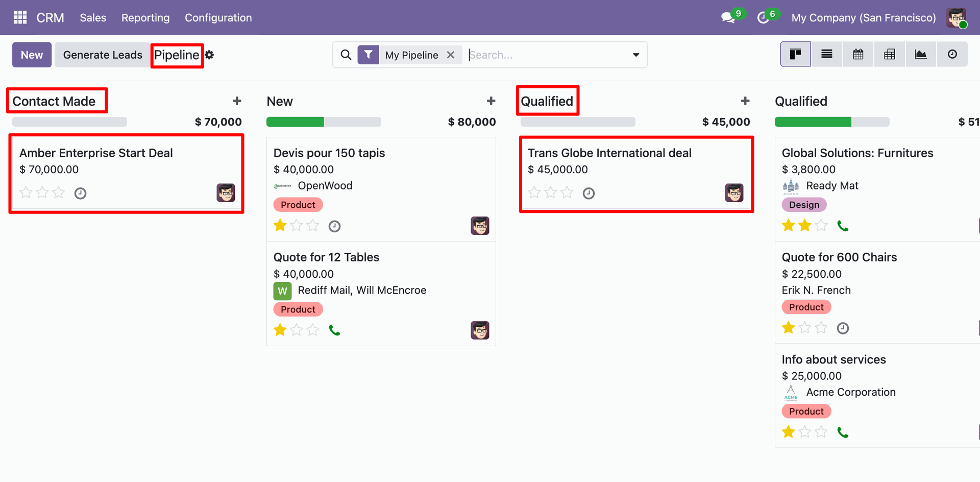Add a lead in New column

pyautogui.click(x=491, y=101)
